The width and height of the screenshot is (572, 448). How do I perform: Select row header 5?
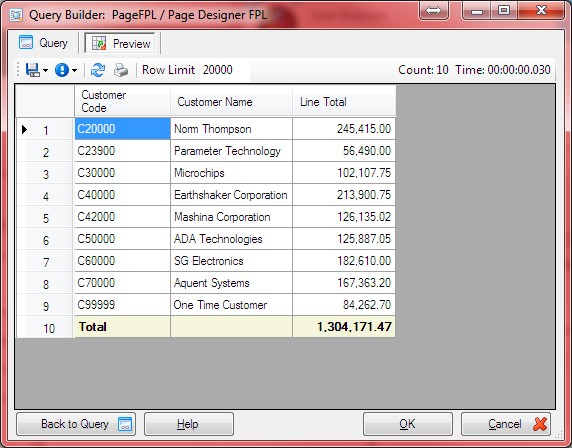45,217
